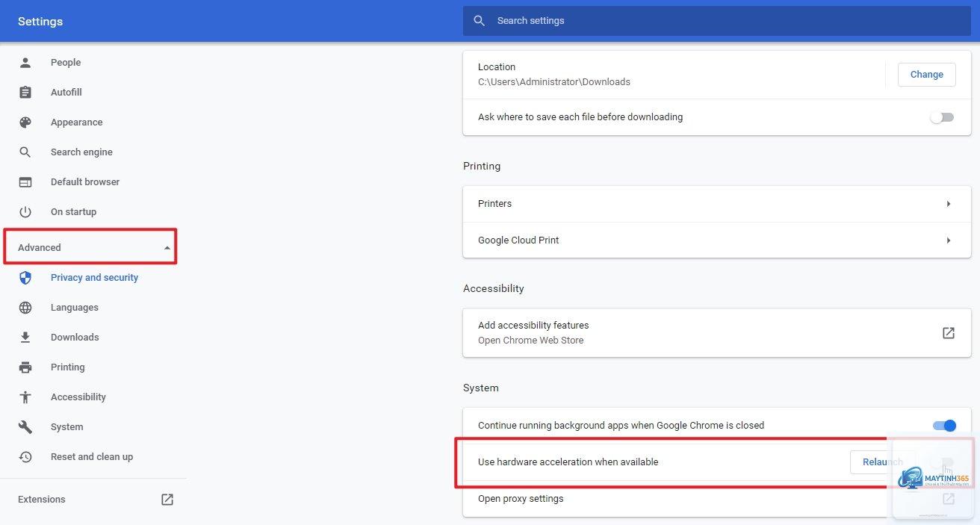
Task: Click the On startup power icon
Action: 25,212
